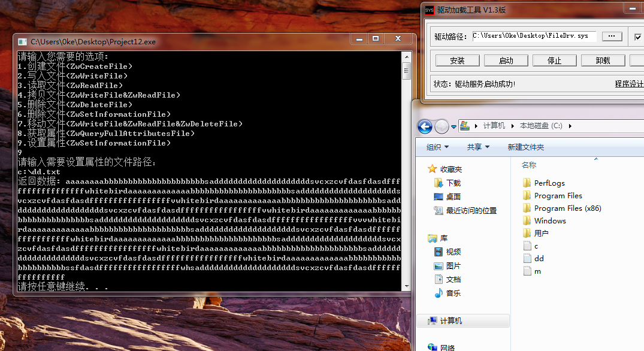Image resolution: width=644 pixels, height=351 pixels.
Task: Select the 用户 folder icon
Action: (x=527, y=233)
